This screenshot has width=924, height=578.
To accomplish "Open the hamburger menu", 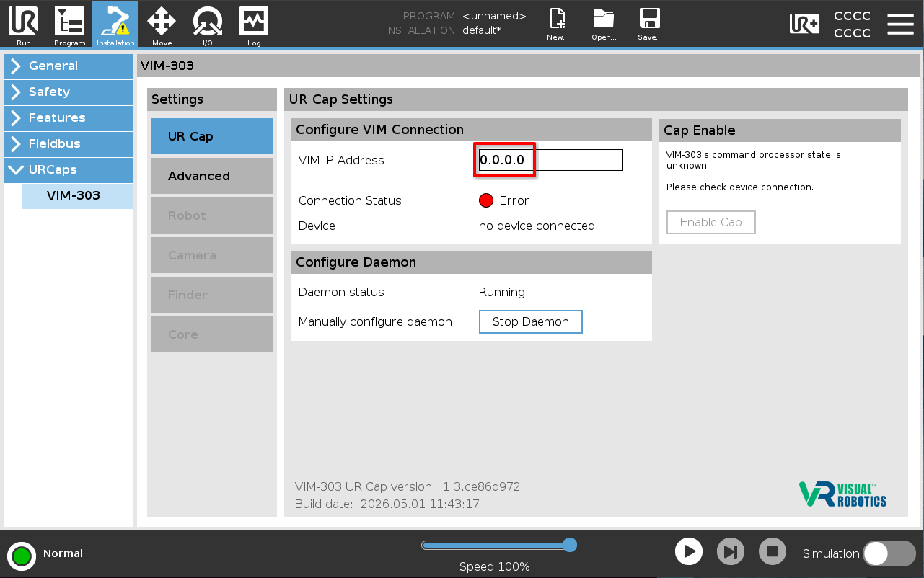I will click(900, 24).
